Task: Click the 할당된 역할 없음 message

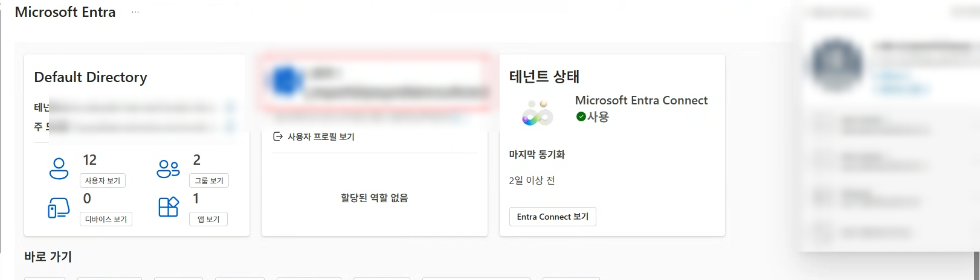Action: point(375,198)
